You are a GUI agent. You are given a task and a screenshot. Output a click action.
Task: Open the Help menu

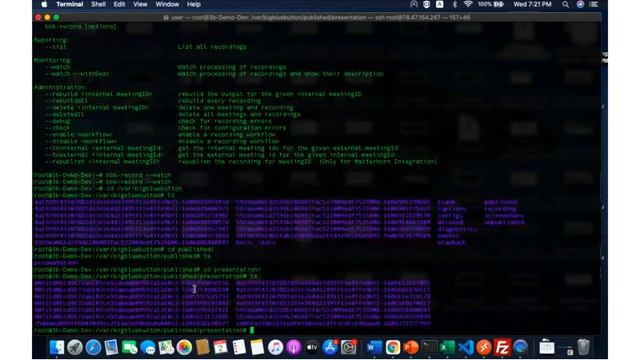[x=193, y=4]
